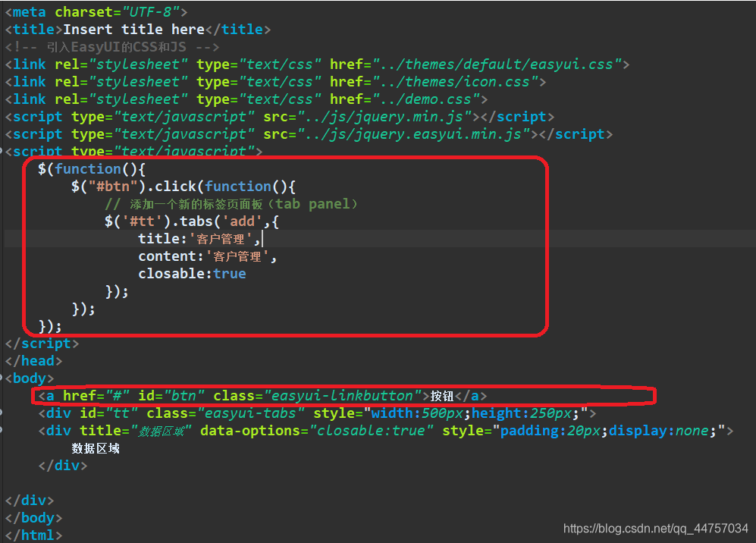Click the line content:'客户管理'
The image size is (756, 543).
(x=208, y=256)
